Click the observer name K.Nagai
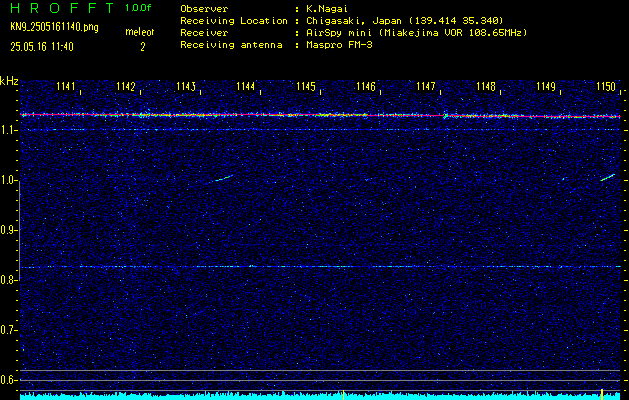 click(x=327, y=9)
